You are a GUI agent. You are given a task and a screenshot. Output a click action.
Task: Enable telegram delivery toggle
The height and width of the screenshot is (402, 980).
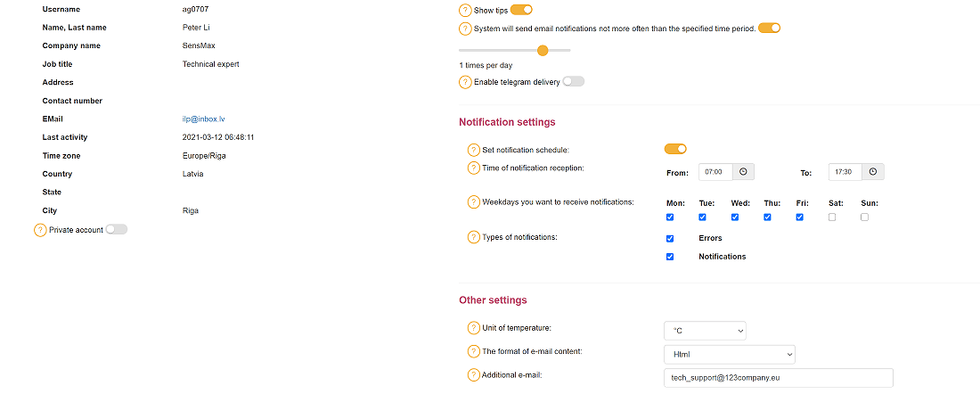point(573,81)
